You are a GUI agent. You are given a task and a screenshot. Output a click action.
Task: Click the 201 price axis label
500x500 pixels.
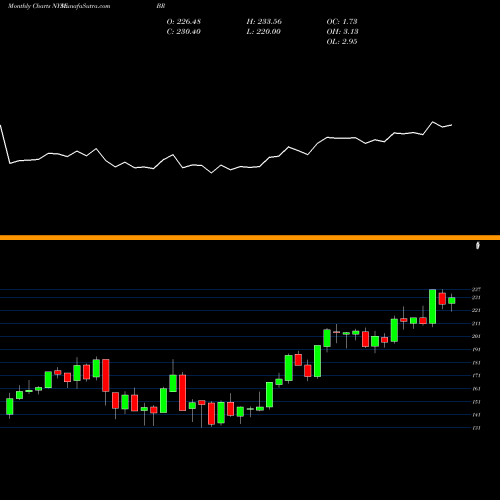coord(476,336)
